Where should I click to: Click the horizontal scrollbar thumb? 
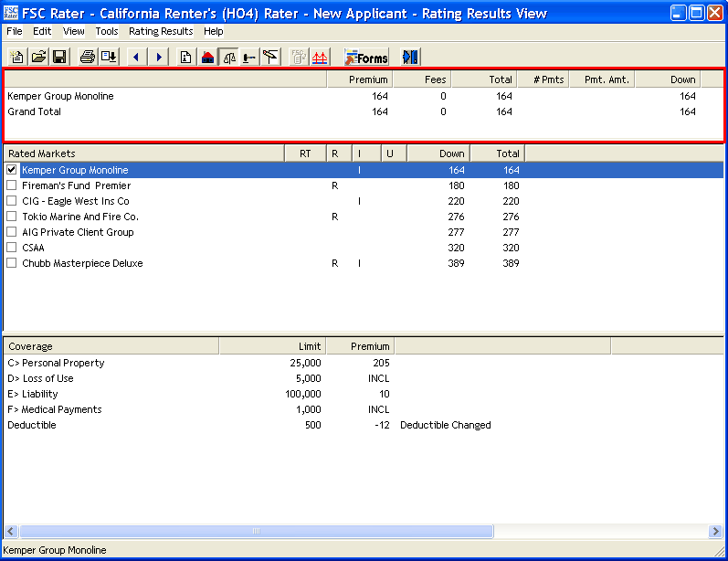click(257, 531)
